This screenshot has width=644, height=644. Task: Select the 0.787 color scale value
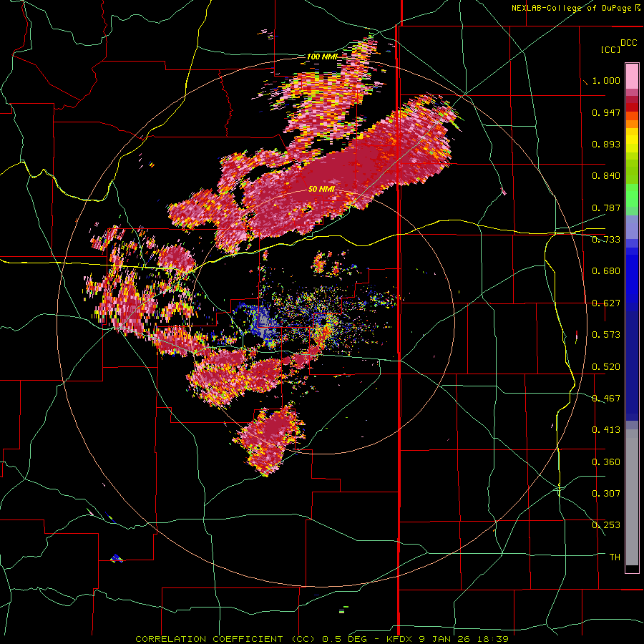click(606, 208)
